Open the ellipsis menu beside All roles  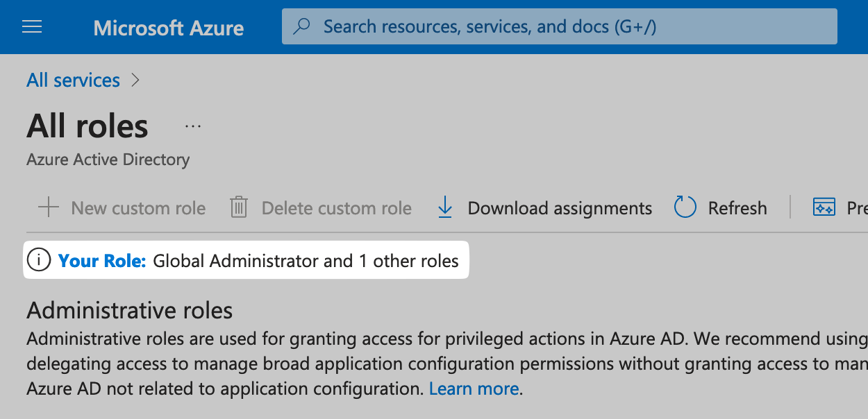coord(193,126)
